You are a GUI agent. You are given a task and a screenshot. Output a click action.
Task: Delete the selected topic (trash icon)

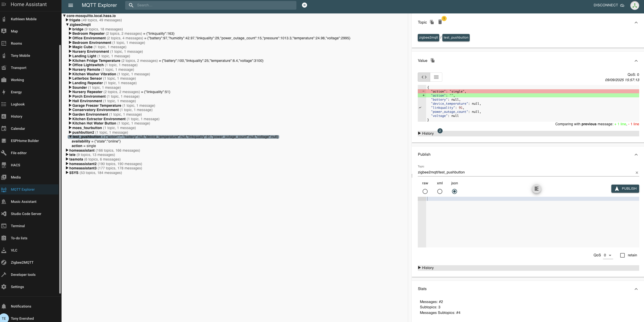point(440,22)
